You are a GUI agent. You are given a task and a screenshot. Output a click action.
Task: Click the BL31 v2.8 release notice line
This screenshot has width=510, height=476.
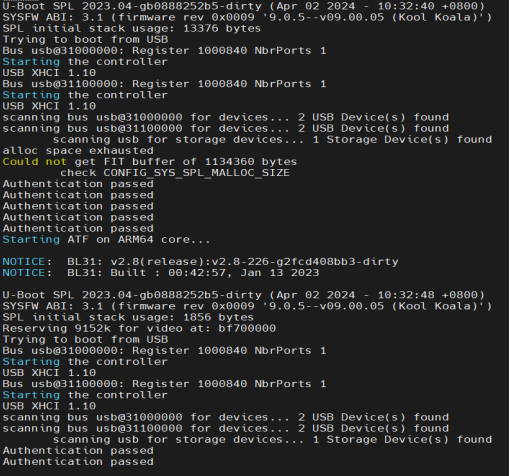pyautogui.click(x=200, y=262)
